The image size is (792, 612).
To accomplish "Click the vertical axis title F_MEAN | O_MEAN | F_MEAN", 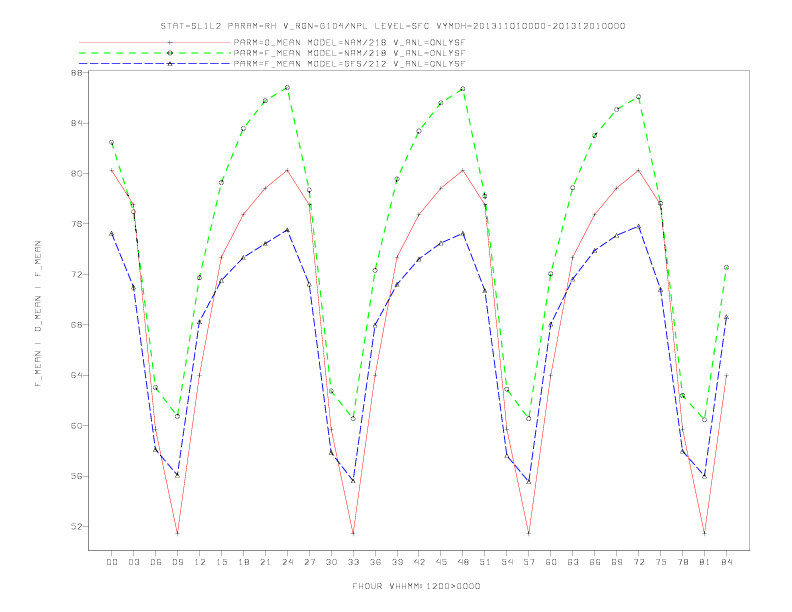I will coord(38,314).
